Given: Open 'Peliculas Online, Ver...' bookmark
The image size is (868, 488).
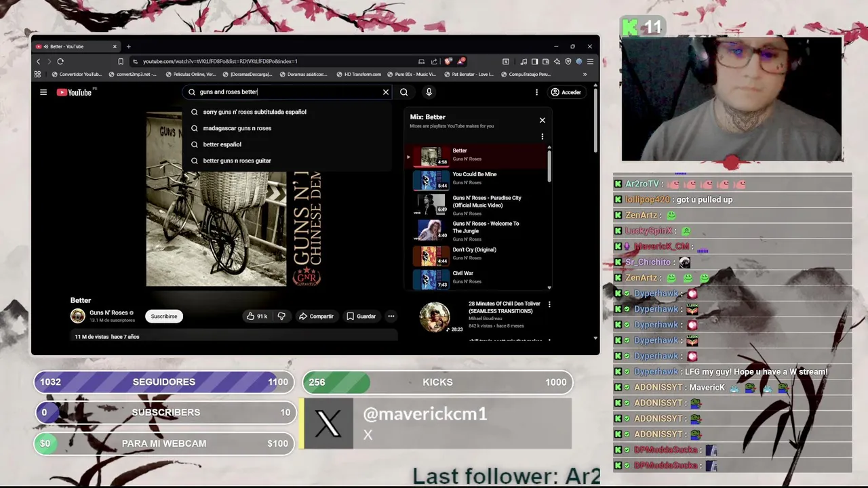Looking at the screenshot, I should (x=190, y=75).
